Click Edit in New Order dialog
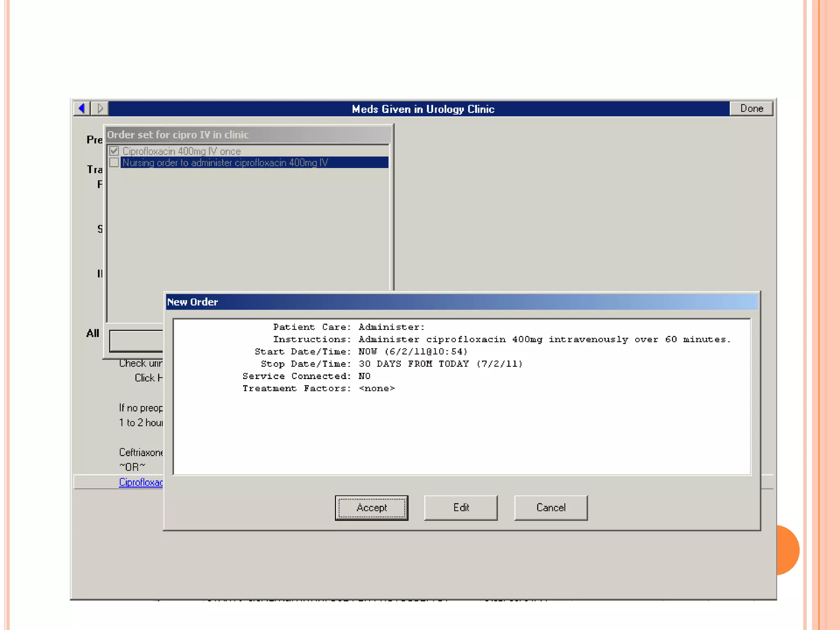This screenshot has height=630, width=840. pyautogui.click(x=461, y=508)
